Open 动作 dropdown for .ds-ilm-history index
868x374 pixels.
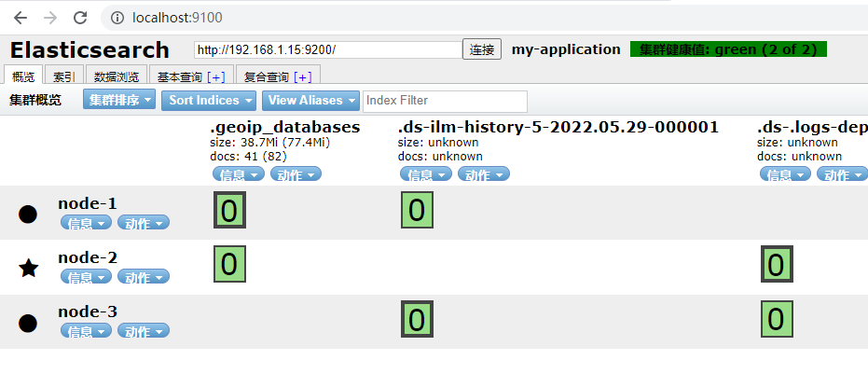pos(484,174)
